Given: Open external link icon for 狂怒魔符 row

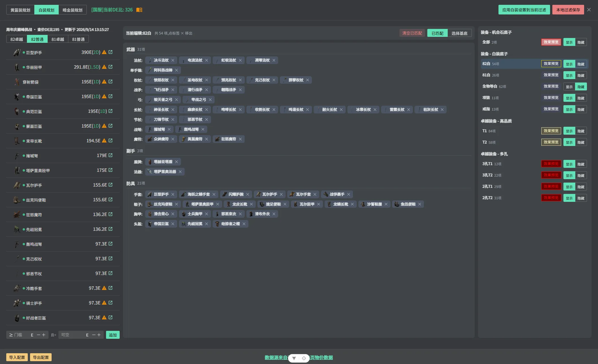Looking at the screenshot, I should [x=111, y=214].
